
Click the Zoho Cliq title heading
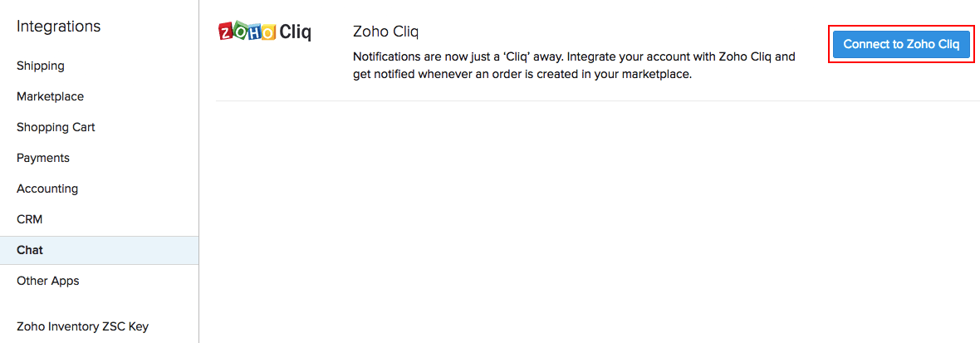[x=386, y=32]
